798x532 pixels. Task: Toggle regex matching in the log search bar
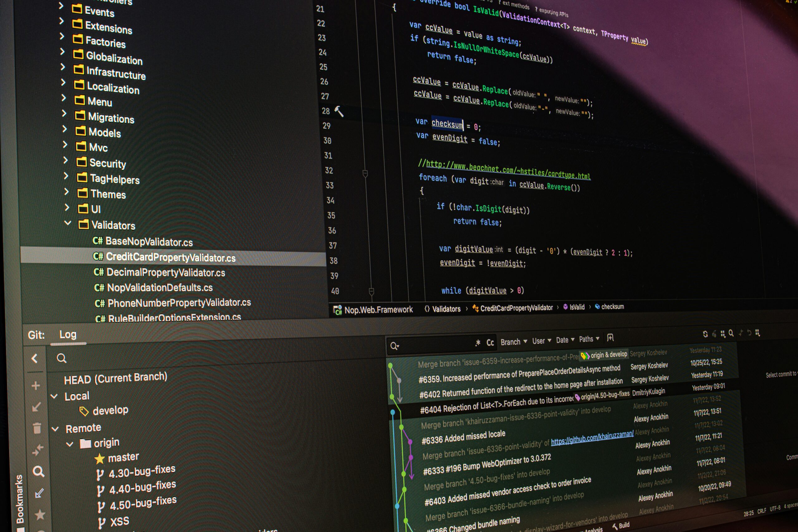coord(478,343)
